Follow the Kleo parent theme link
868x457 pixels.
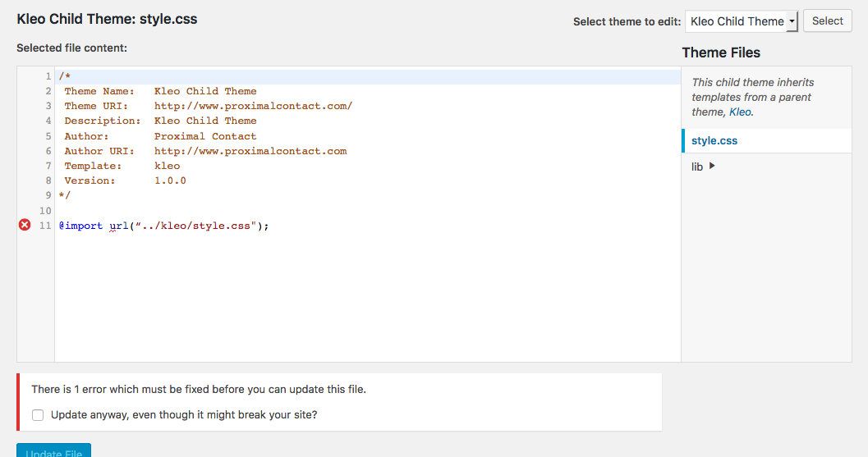click(740, 112)
